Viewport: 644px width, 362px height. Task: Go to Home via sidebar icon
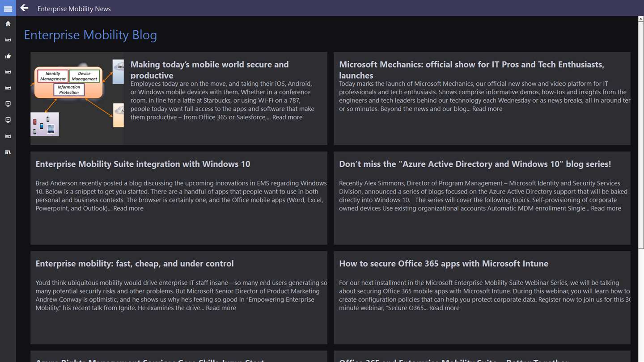click(x=8, y=24)
